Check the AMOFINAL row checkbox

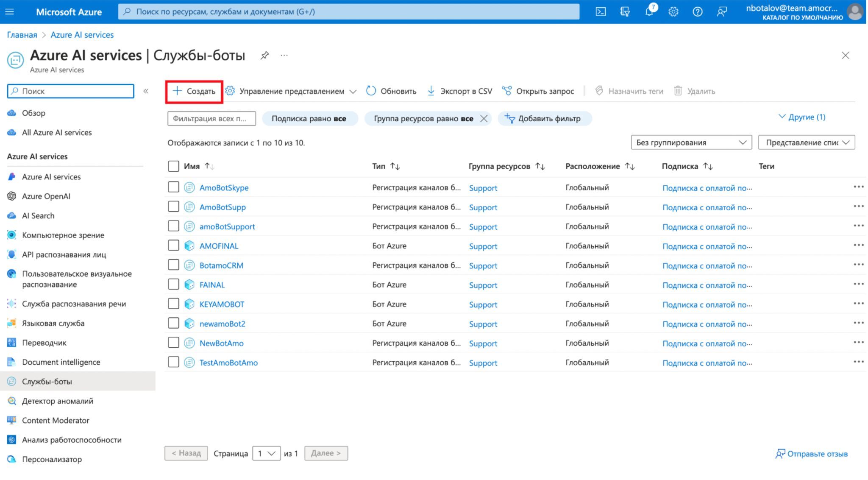[173, 246]
